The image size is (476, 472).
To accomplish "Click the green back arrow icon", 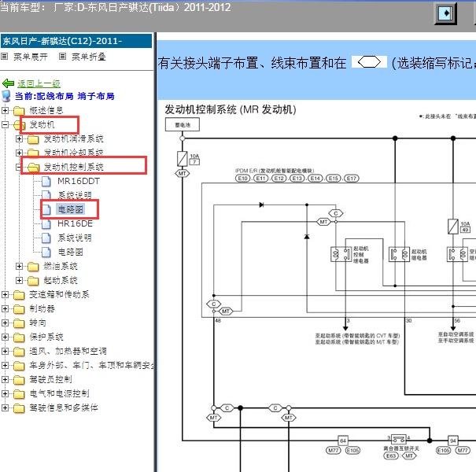I will coord(8,83).
